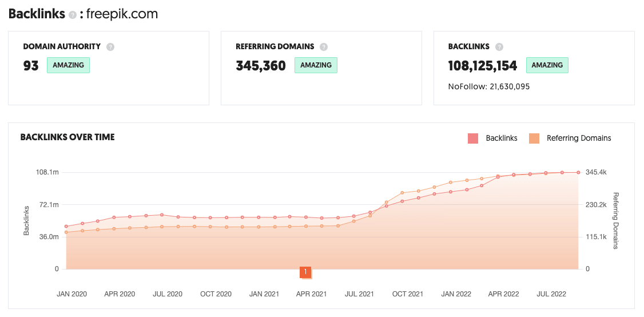Click the help icon next to BACKLINKS card heading
This screenshot has width=644, height=317.
pos(499,47)
